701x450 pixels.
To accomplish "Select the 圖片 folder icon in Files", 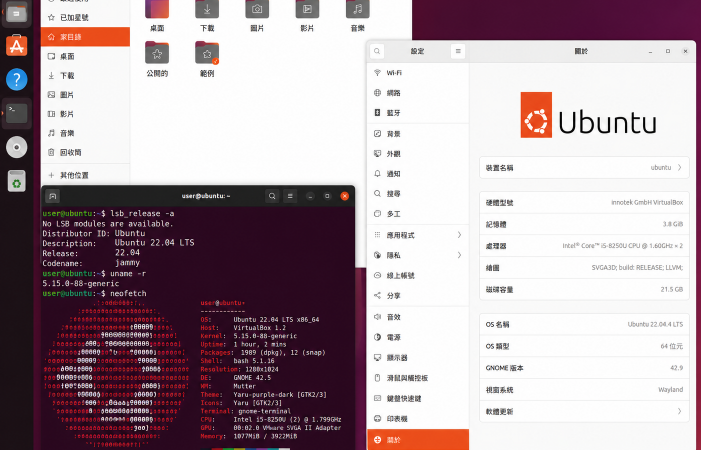I will click(x=257, y=10).
